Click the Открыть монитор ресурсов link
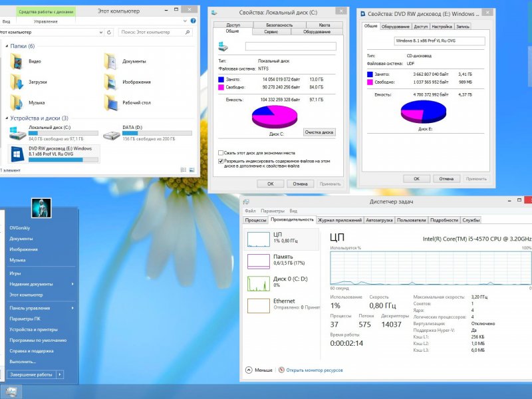The width and height of the screenshot is (532, 399). coord(314,370)
